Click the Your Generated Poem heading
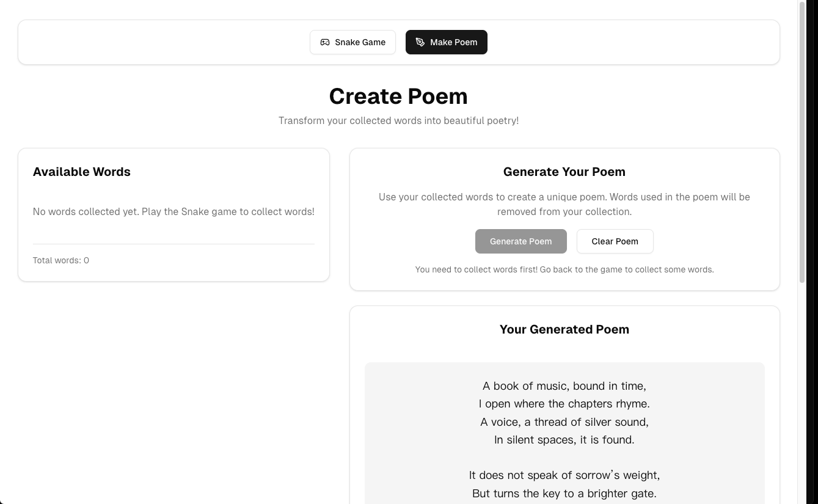The height and width of the screenshot is (504, 818). point(564,329)
